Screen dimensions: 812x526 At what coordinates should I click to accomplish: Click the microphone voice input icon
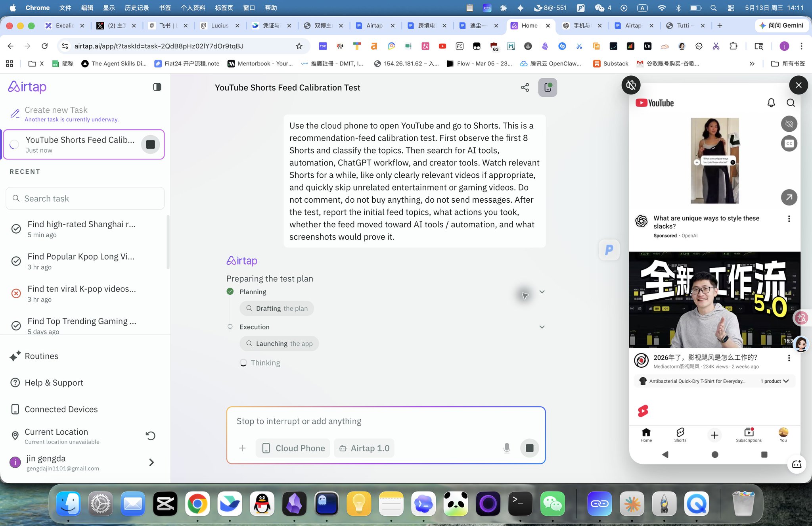(x=507, y=448)
